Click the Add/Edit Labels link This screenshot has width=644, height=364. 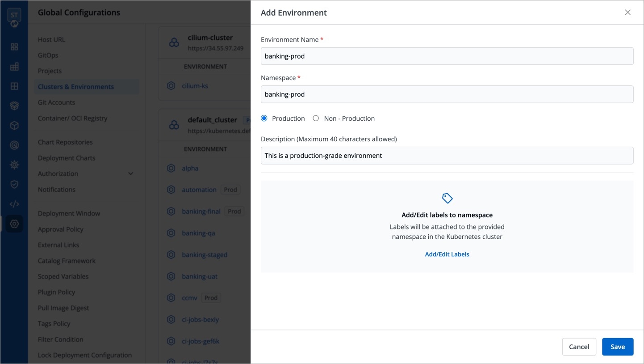click(447, 254)
